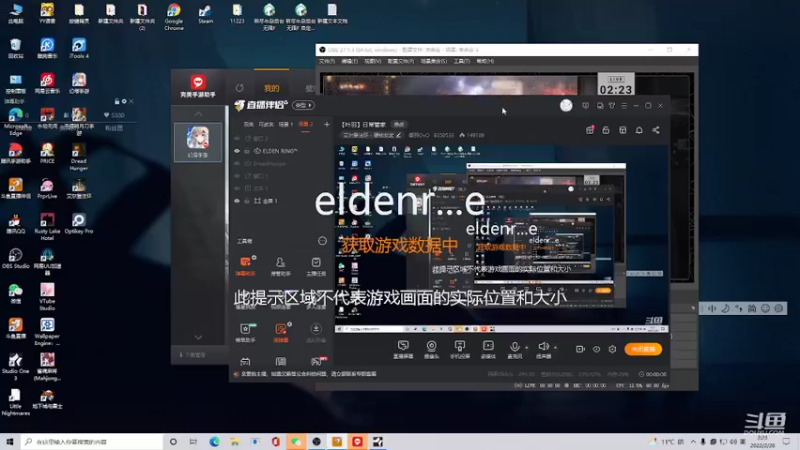800x450 pixels.
Task: Click the speaker icon
Action: coord(543,347)
